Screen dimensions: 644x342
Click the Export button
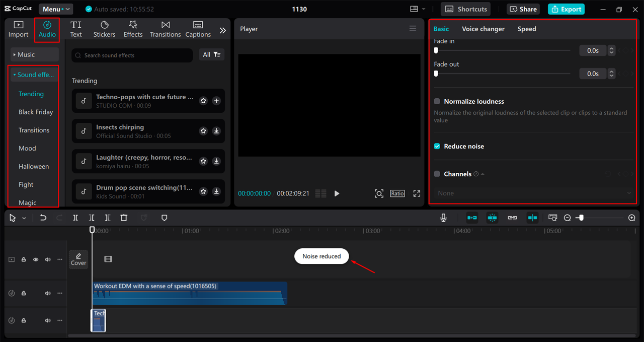click(566, 9)
